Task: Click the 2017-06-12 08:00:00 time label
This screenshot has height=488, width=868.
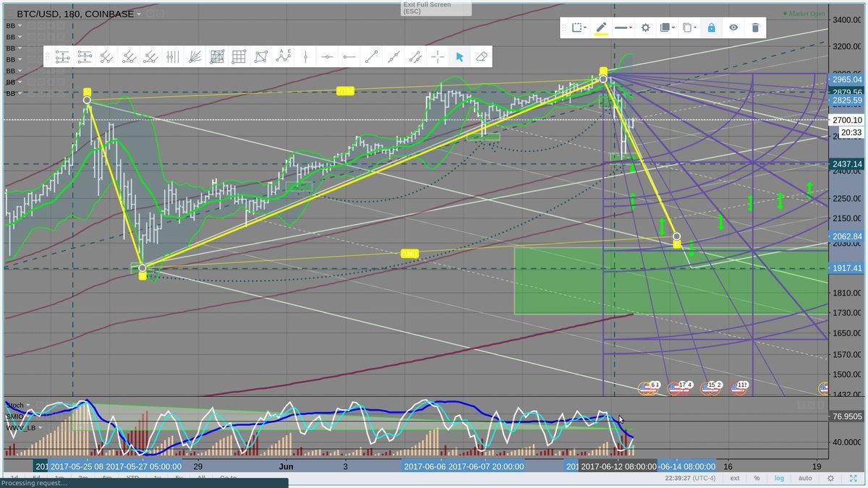Action: pyautogui.click(x=617, y=466)
